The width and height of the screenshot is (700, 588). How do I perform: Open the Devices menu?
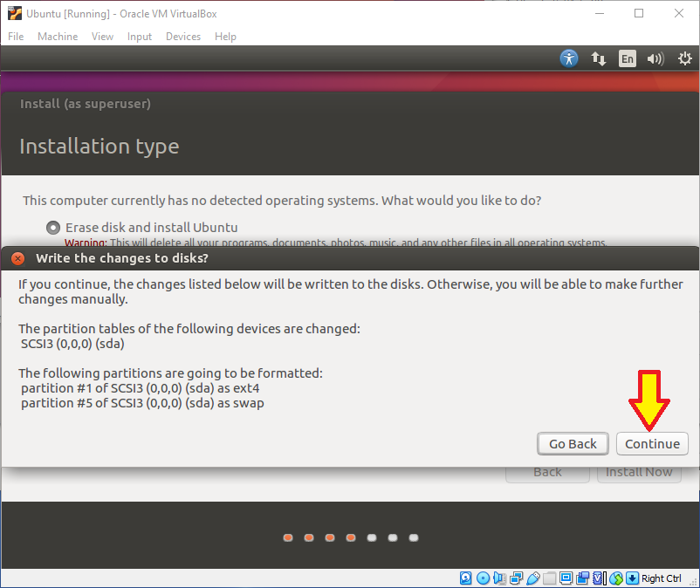(x=183, y=37)
